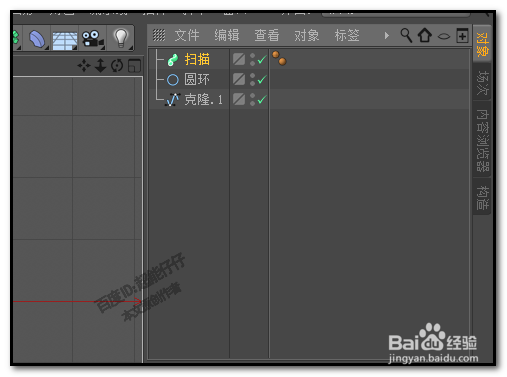This screenshot has width=507, height=377.
Task: Click the eye filter icon in object manager
Action: (x=444, y=36)
